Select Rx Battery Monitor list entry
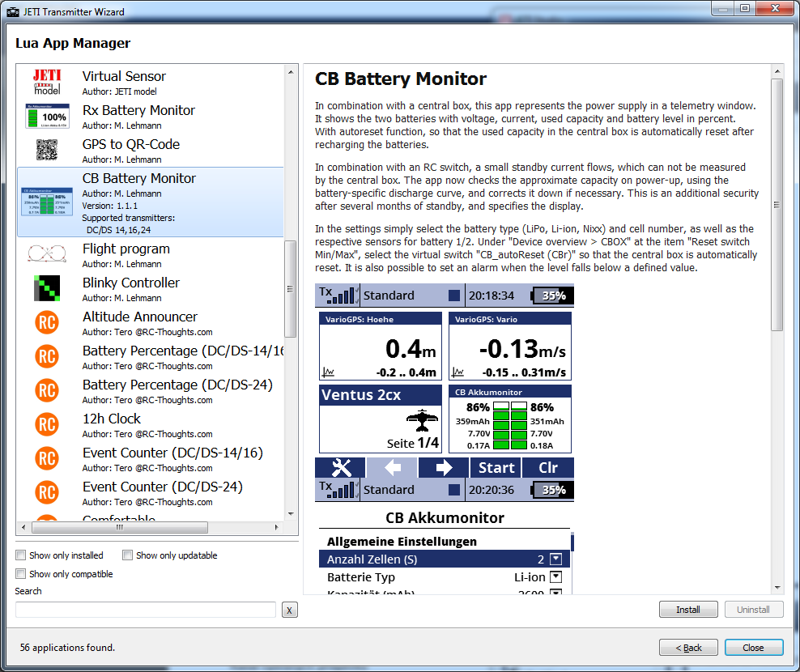 pyautogui.click(x=151, y=117)
